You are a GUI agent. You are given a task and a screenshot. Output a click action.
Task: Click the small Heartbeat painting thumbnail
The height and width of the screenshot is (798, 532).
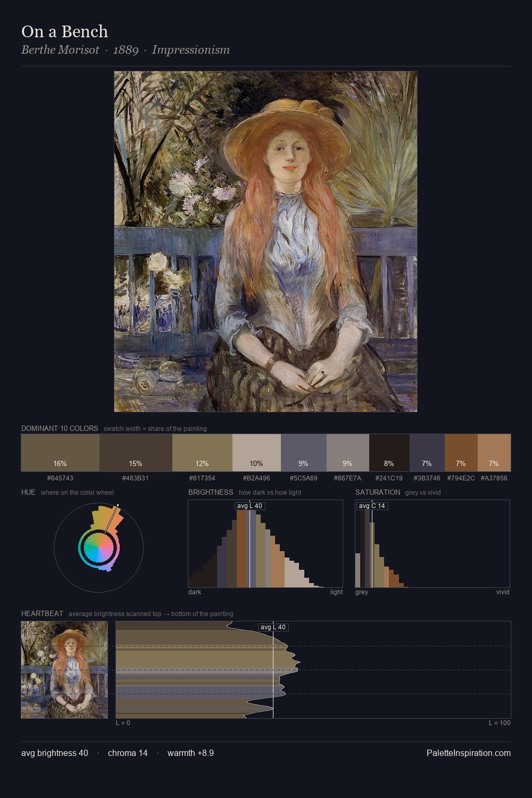click(64, 670)
